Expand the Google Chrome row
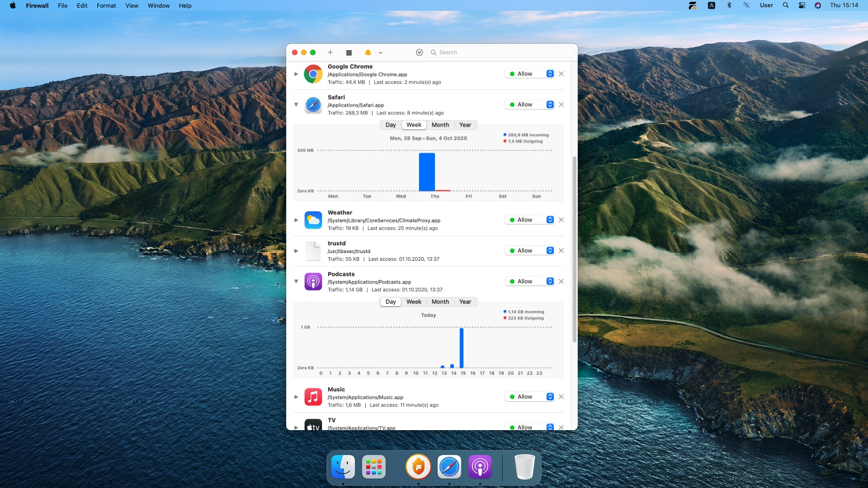The image size is (868, 488). pyautogui.click(x=296, y=74)
